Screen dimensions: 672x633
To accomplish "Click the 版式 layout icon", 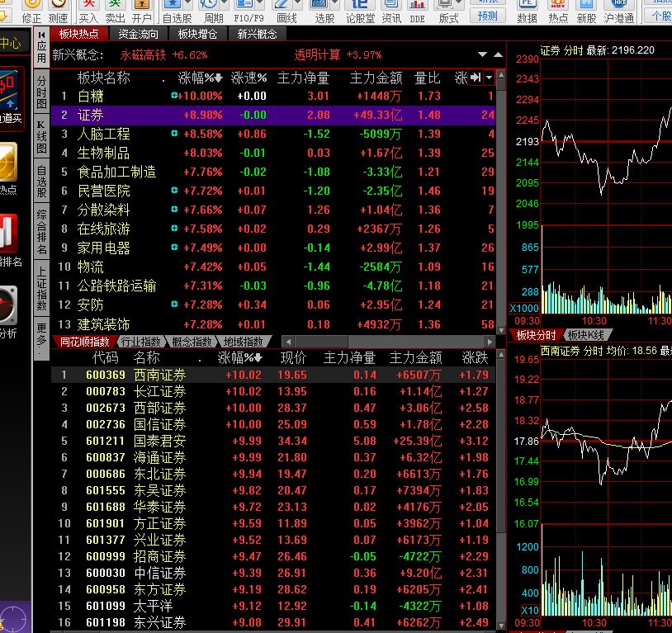I will (x=445, y=12).
